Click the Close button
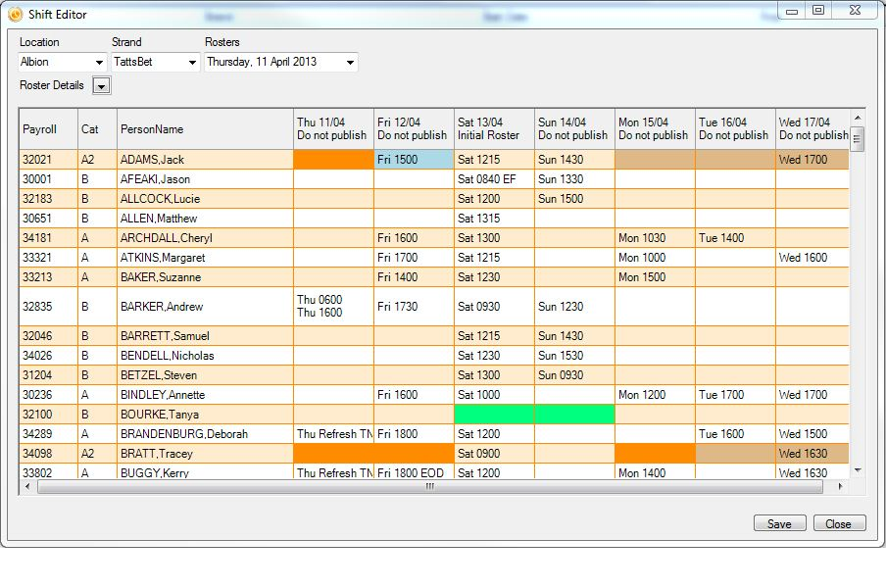 [839, 523]
